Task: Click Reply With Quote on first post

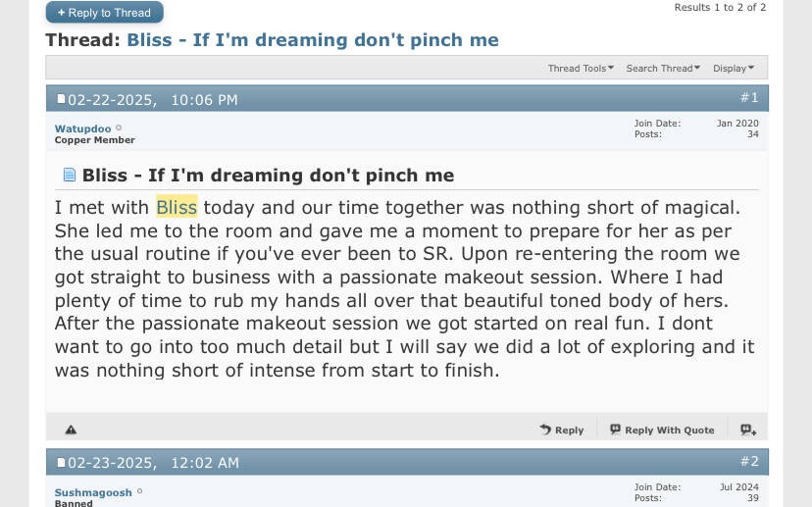Action: (x=662, y=430)
